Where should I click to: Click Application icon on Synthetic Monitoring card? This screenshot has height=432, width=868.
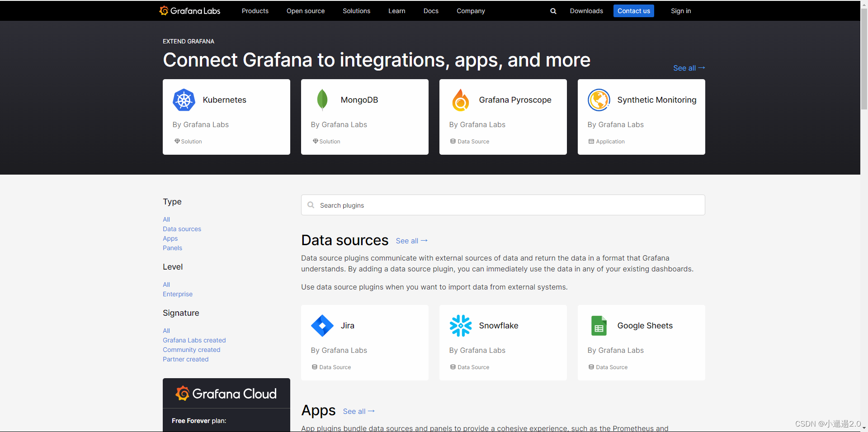pyautogui.click(x=591, y=141)
